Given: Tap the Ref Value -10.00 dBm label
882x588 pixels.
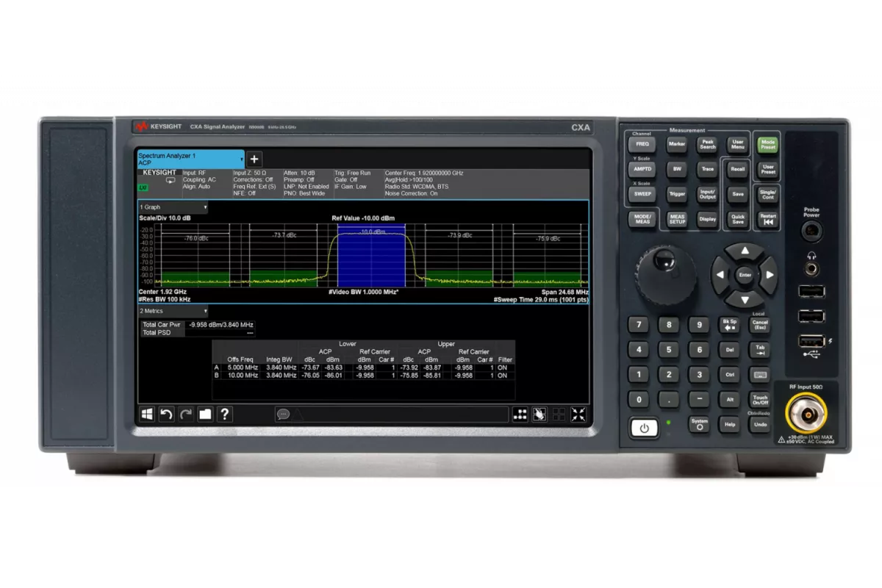Looking at the screenshot, I should click(363, 218).
